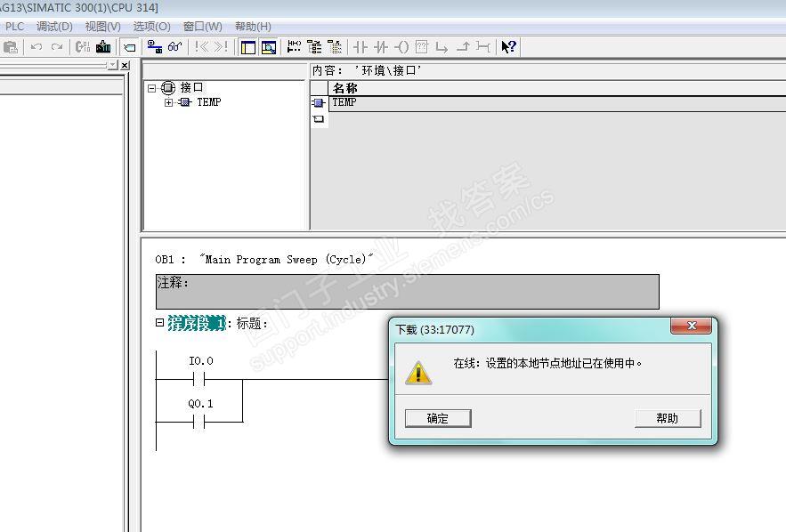Click the OB1 block title text
786x532 pixels.
coord(264,260)
